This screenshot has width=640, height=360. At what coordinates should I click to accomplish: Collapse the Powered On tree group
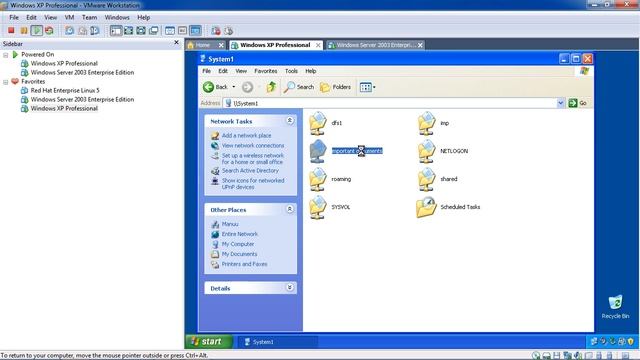click(6, 55)
